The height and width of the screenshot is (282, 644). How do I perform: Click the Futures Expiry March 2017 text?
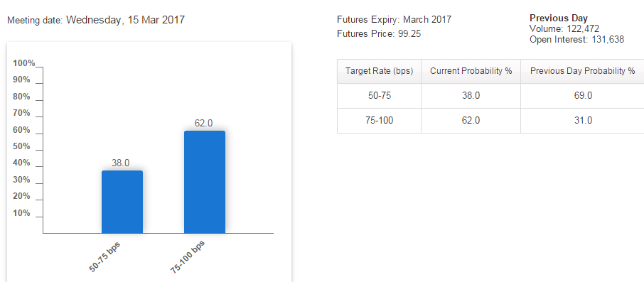394,19
